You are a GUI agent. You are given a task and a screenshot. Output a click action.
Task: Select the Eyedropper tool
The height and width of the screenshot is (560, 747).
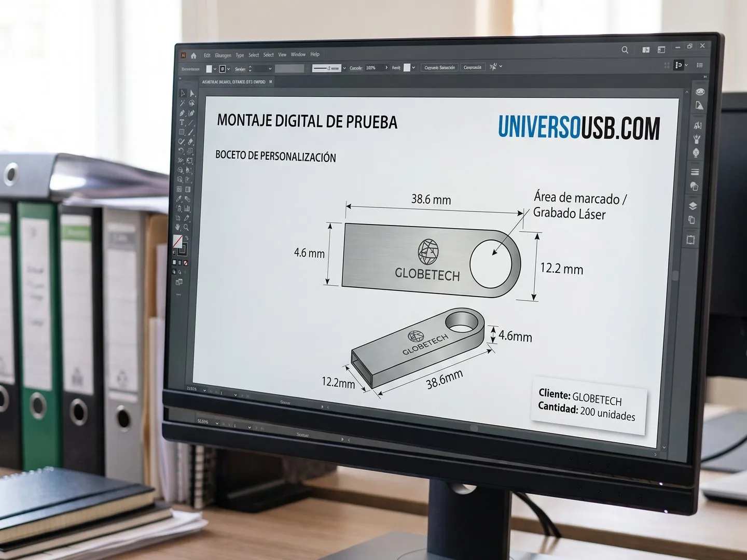(179, 199)
